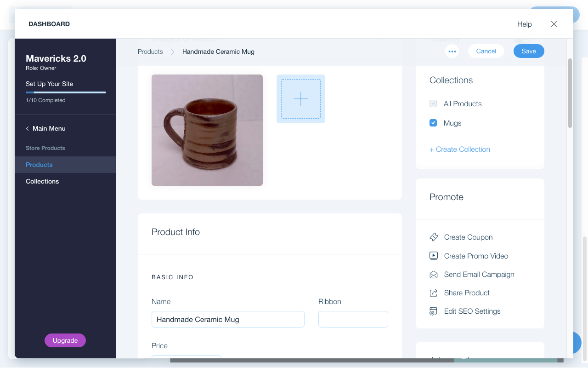Click the Set Up Your Site progress bar
The width and height of the screenshot is (588, 368).
click(66, 92)
